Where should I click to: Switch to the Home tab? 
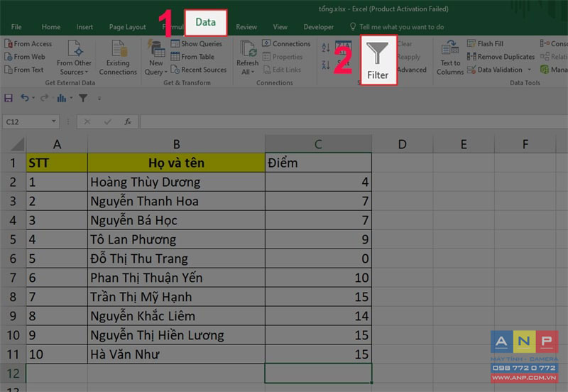(50, 27)
